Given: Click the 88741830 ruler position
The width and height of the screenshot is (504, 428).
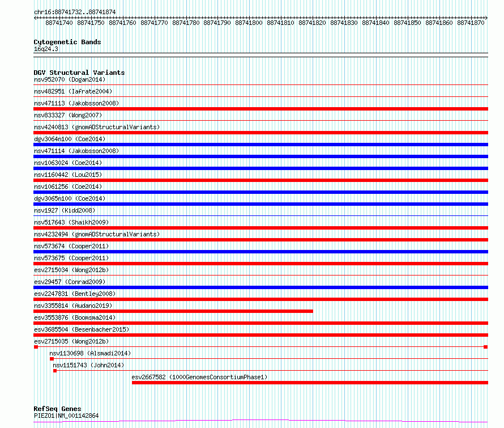Looking at the screenshot, I should [x=344, y=23].
